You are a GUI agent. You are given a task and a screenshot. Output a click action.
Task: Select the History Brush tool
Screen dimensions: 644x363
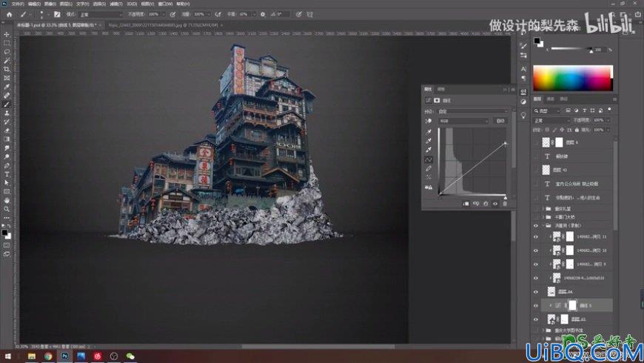tap(7, 121)
